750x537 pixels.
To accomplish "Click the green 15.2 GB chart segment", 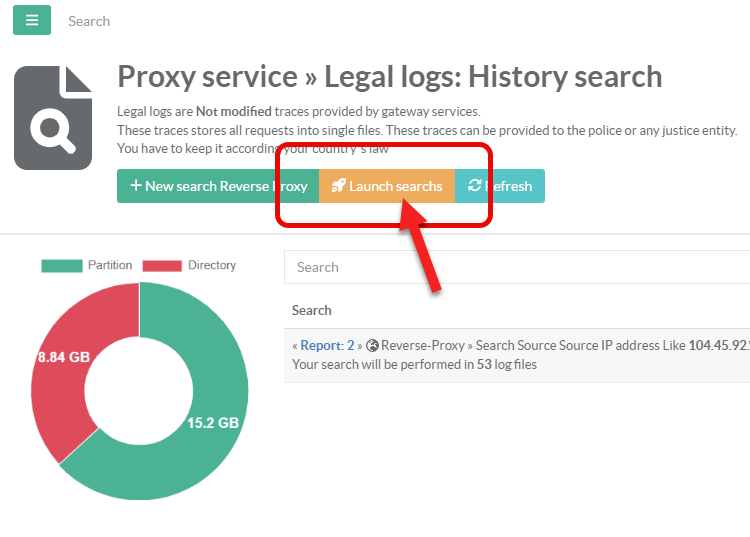I will click(x=215, y=430).
